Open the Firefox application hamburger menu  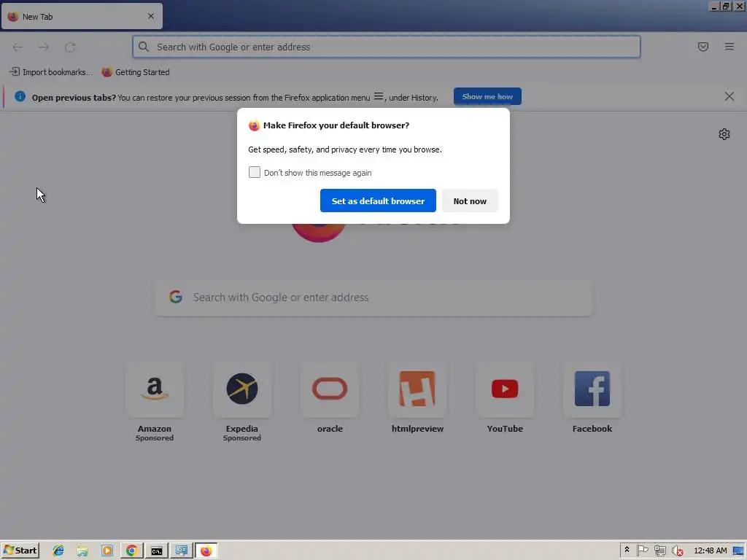[x=729, y=47]
